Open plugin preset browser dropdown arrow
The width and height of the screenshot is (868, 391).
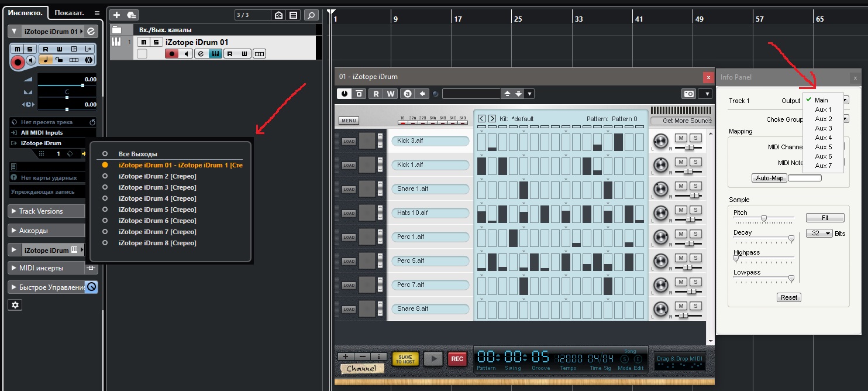click(x=529, y=94)
